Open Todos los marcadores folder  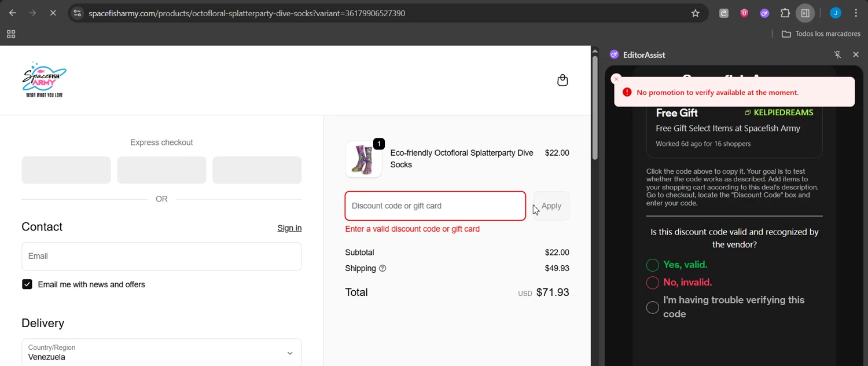tap(821, 34)
